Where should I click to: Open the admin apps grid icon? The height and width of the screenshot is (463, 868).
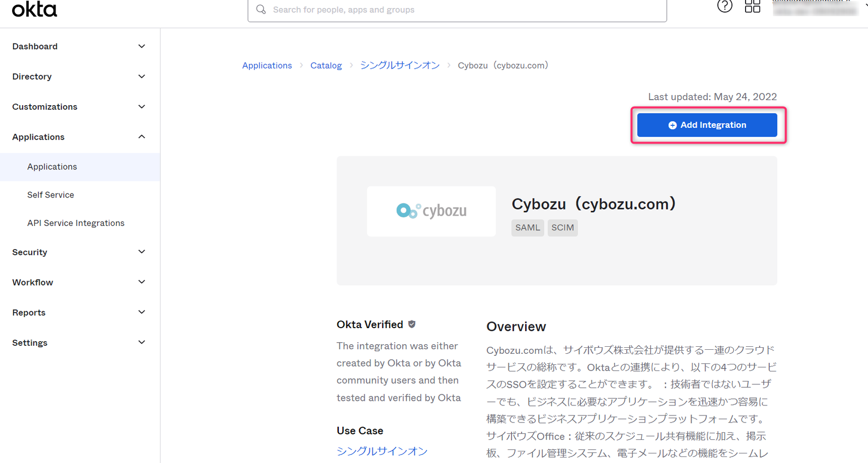pos(752,6)
